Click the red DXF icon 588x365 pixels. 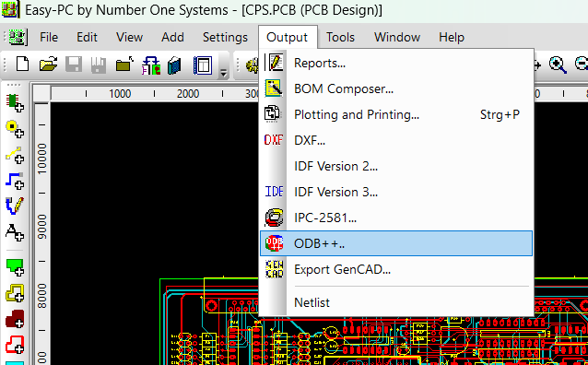[274, 140]
